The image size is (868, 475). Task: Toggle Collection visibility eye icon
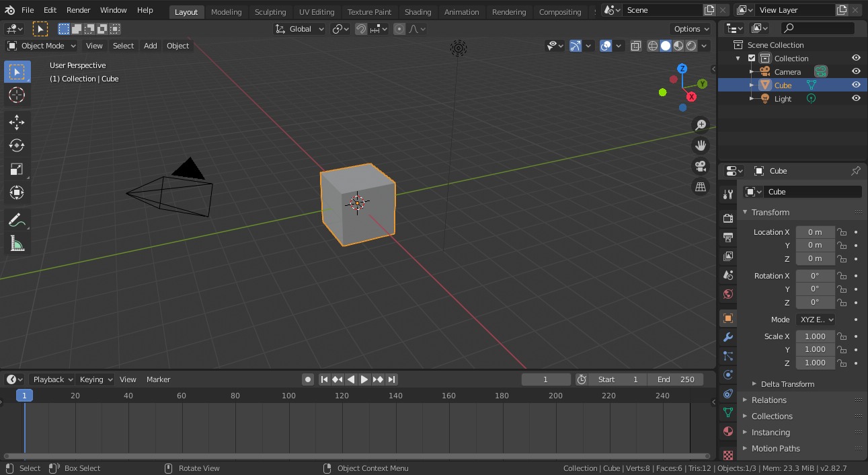856,58
